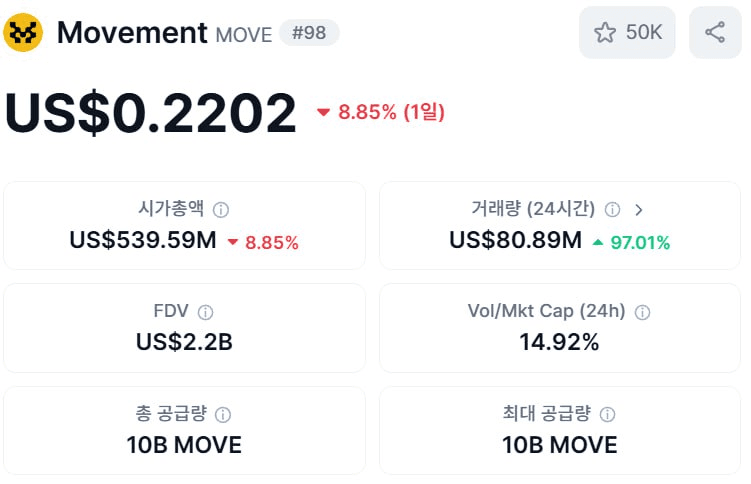Click the Movement coin logo icon
This screenshot has height=484, width=751.
tap(24, 32)
